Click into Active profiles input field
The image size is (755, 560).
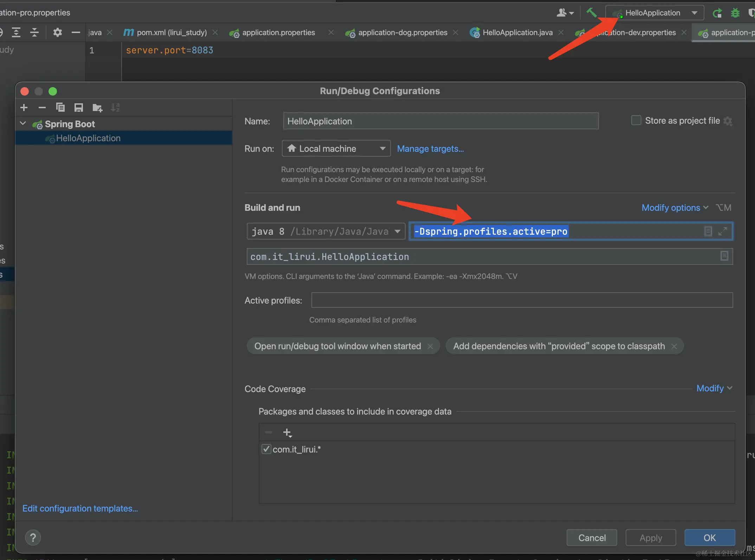point(522,300)
